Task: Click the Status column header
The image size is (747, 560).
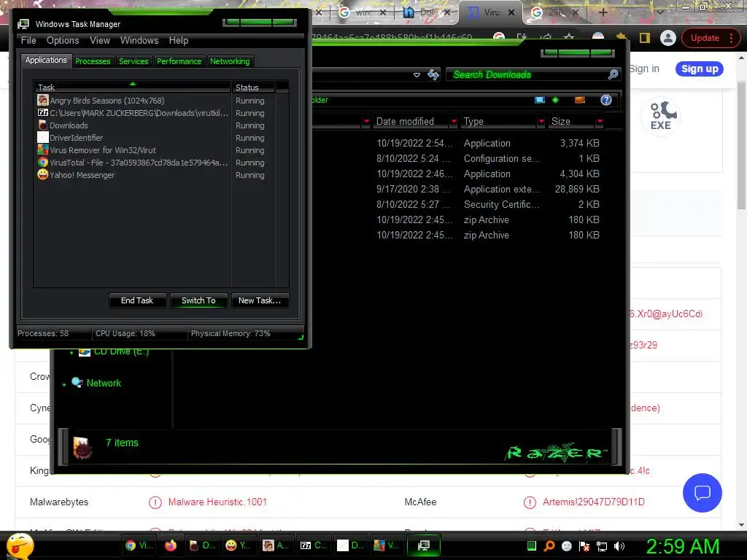Action: click(252, 87)
